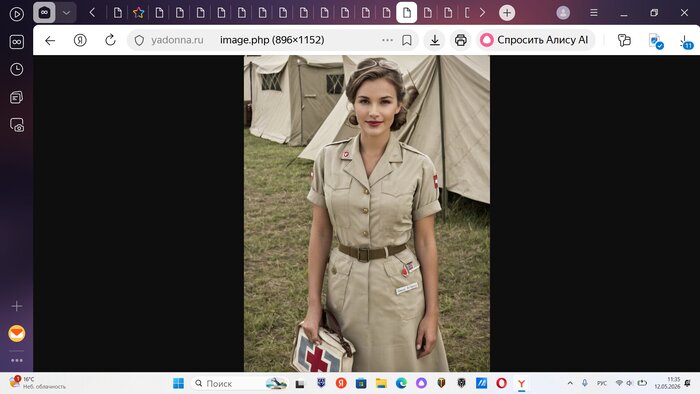Expand the tab group dropdown arrow
This screenshot has height=394, width=700.
point(66,13)
